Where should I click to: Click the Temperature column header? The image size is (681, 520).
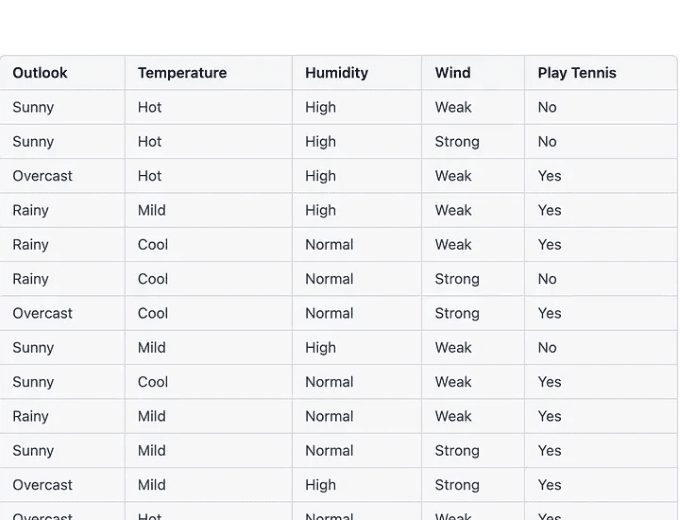tap(182, 73)
